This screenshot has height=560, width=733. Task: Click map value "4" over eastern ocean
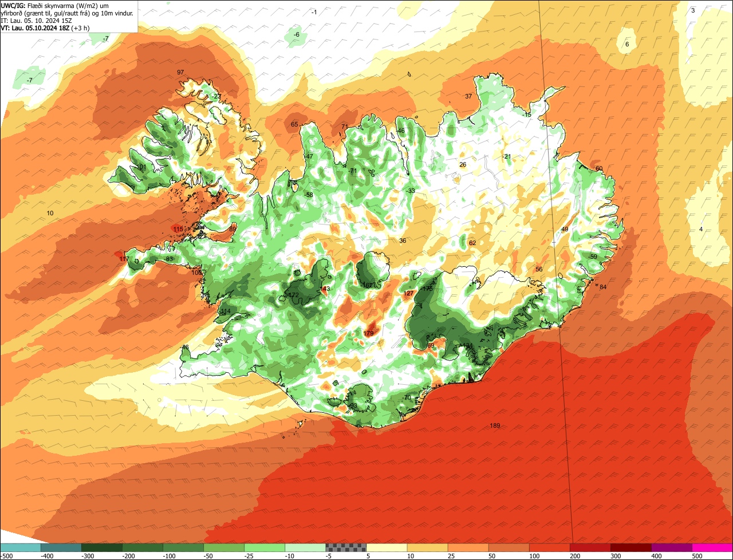(700, 229)
